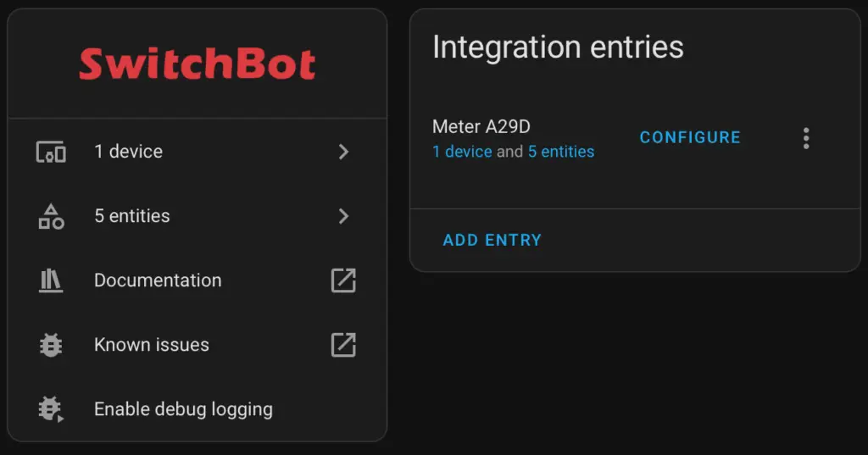Open the Known issues list item

click(152, 345)
